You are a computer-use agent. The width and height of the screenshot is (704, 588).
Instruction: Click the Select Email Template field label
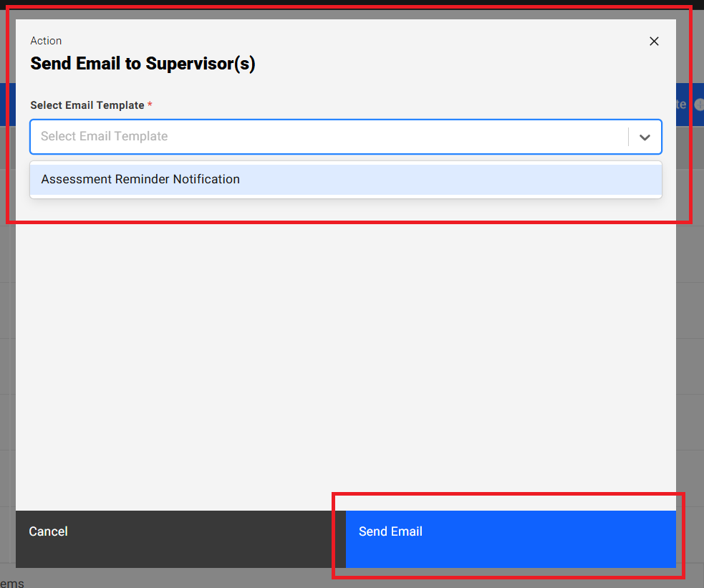pyautogui.click(x=87, y=105)
